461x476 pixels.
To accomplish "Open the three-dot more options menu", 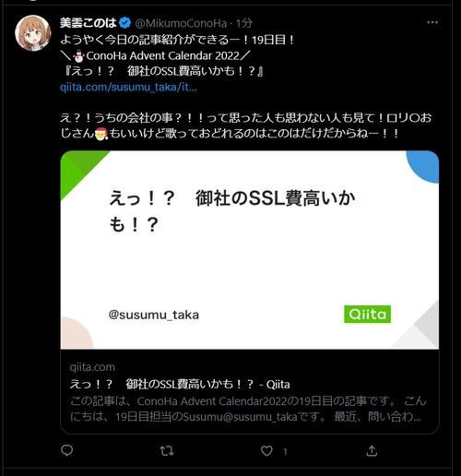I will click(x=432, y=22).
